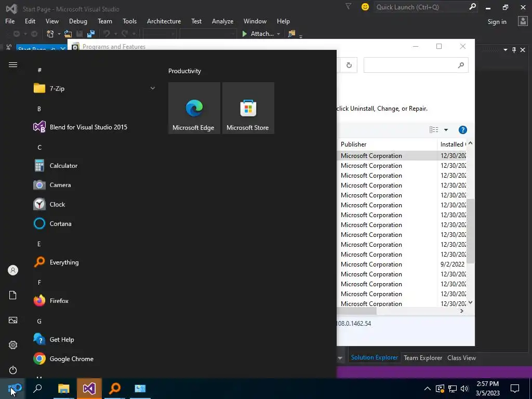Click the Attach... start button
The height and width of the screenshot is (399, 532).
tap(258, 34)
